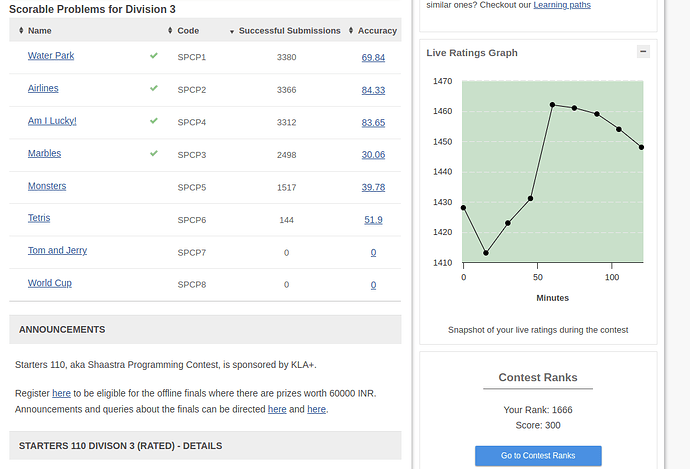
Task: Click Airlines accuracy 84.33
Action: click(x=373, y=90)
